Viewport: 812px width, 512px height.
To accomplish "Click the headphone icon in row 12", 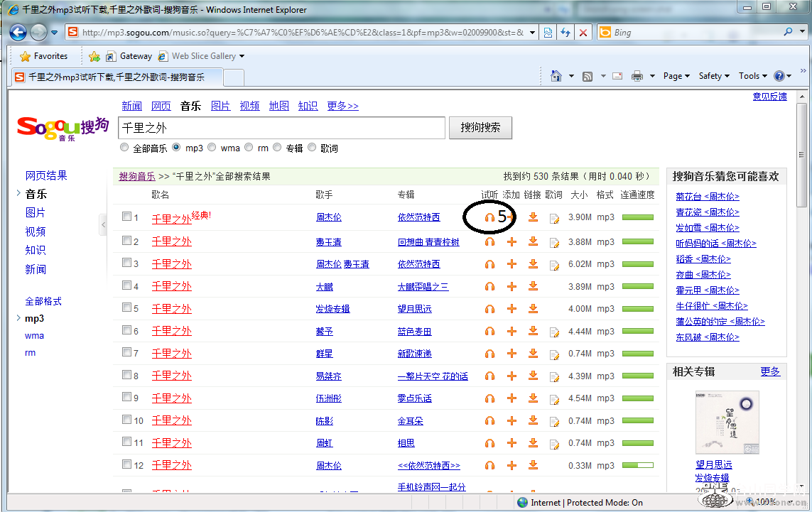I will click(x=489, y=465).
